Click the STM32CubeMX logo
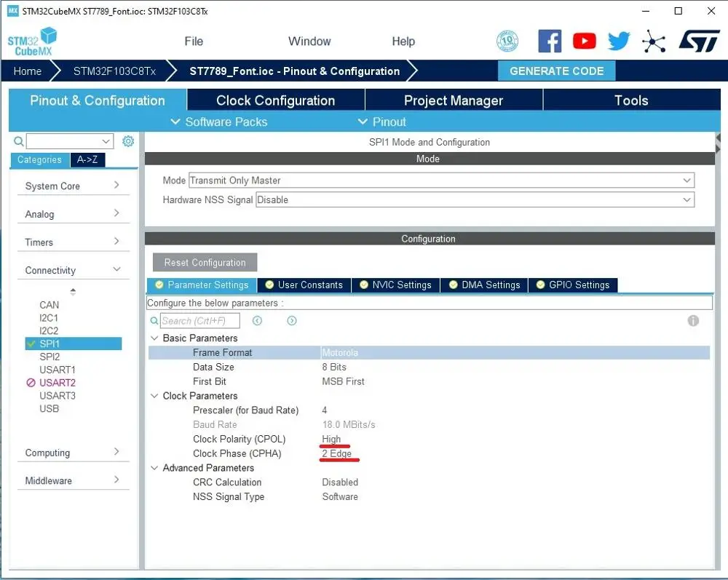The height and width of the screenshot is (580, 728). [x=32, y=41]
